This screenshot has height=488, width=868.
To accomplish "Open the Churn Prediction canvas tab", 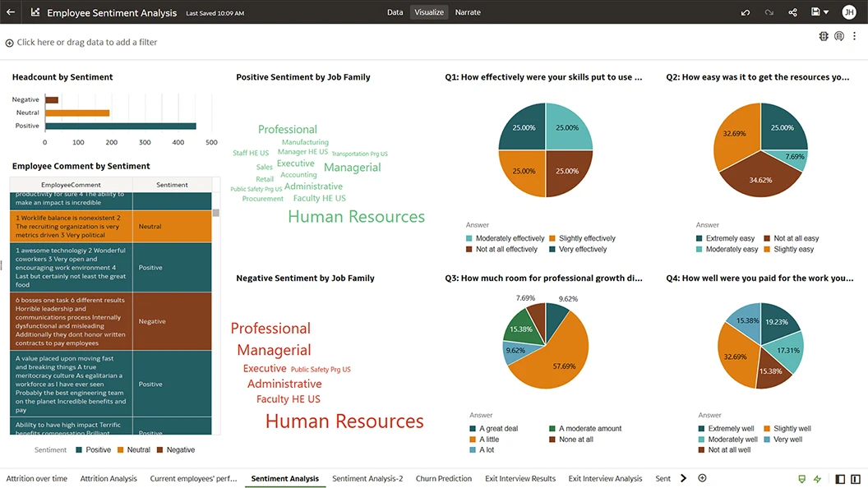I will click(x=443, y=478).
